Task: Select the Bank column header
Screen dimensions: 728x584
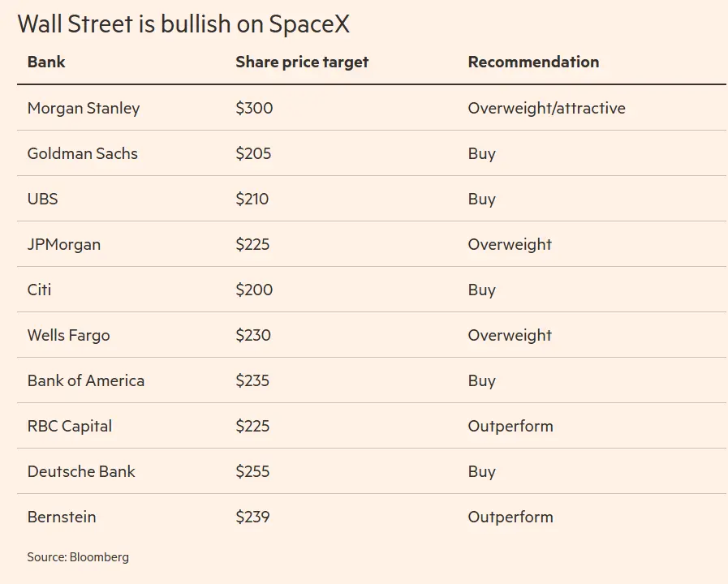Action: (46, 62)
